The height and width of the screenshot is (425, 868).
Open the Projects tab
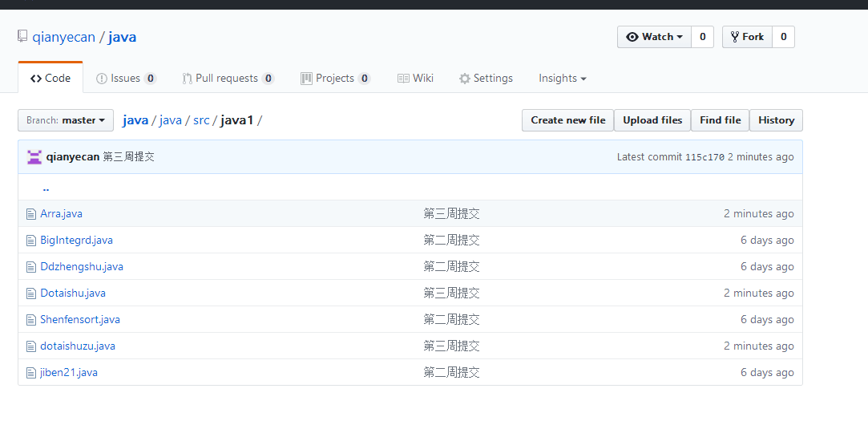pyautogui.click(x=336, y=78)
